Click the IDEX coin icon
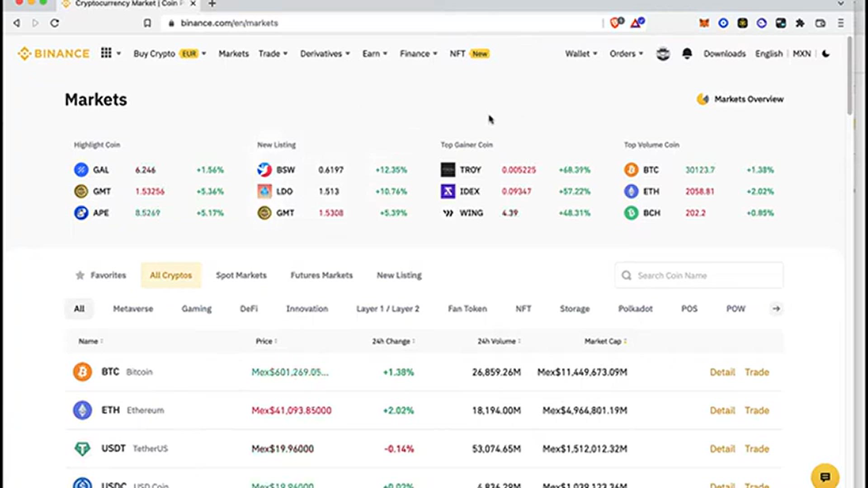This screenshot has height=488, width=868. tap(448, 191)
